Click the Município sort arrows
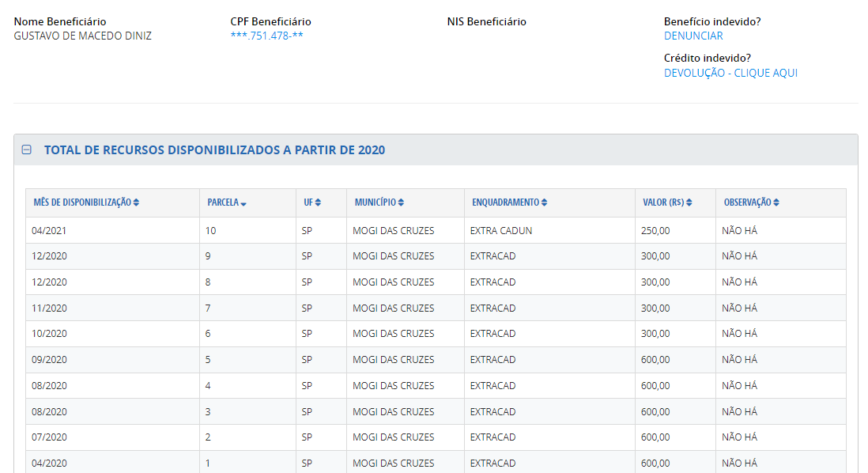 click(402, 202)
